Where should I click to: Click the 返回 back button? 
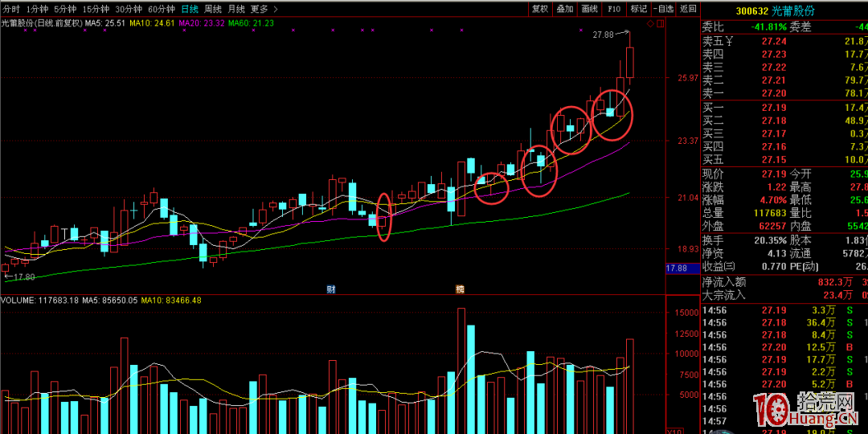click(x=688, y=8)
